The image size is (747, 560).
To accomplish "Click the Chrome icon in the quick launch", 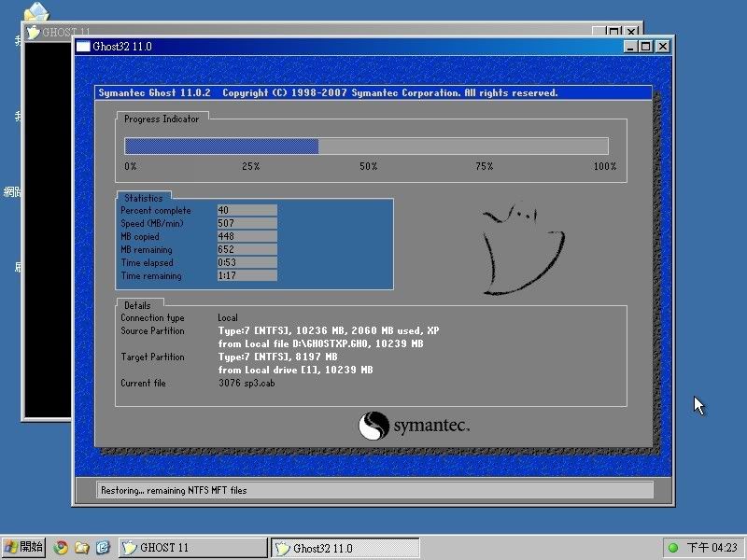I will 61,547.
